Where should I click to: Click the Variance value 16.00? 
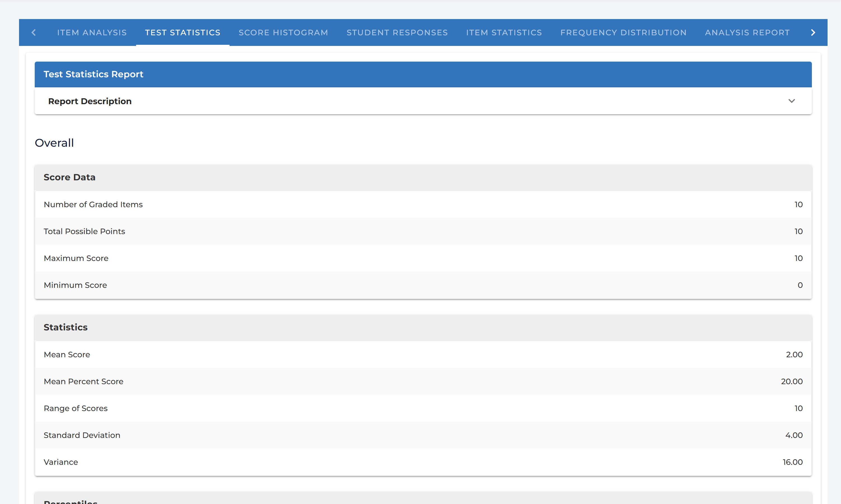click(793, 462)
